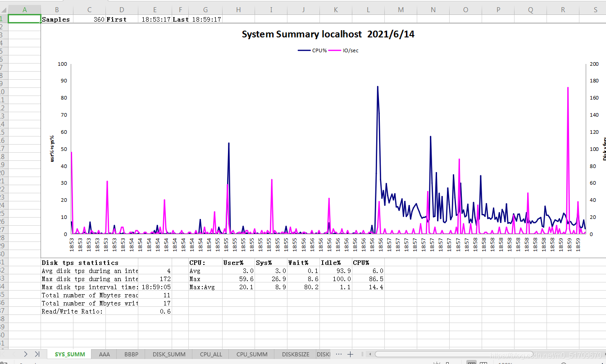The width and height of the screenshot is (606, 364).
Task: Select column M header
Action: 401,10
